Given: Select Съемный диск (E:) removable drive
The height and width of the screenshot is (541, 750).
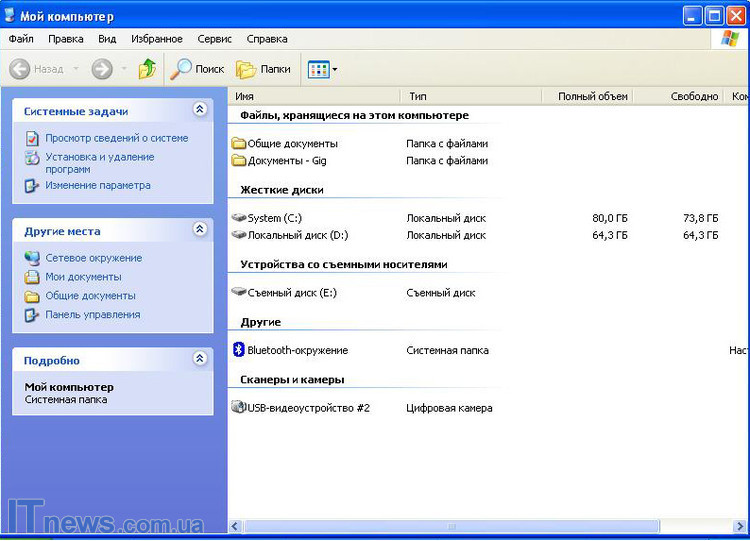Looking at the screenshot, I should coord(238,293).
